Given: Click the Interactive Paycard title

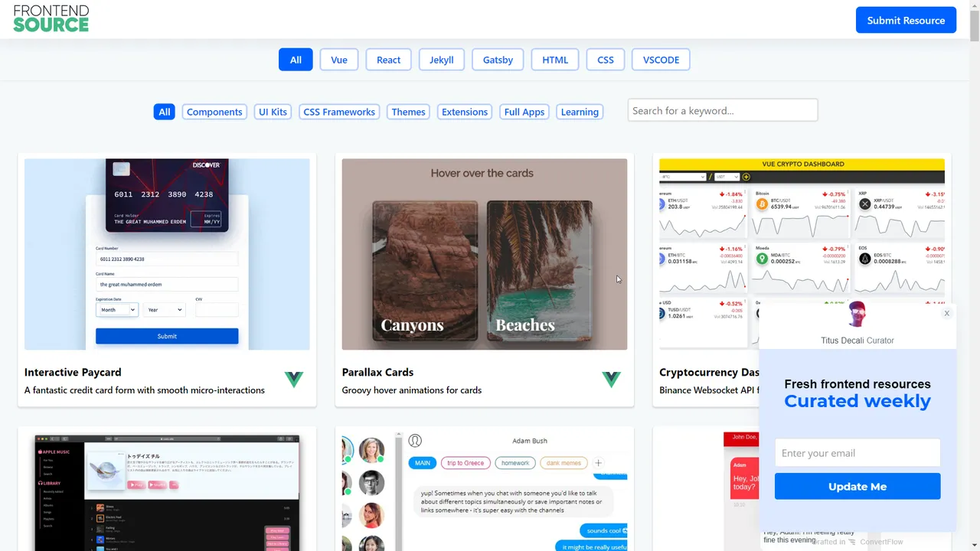Looking at the screenshot, I should click(73, 373).
